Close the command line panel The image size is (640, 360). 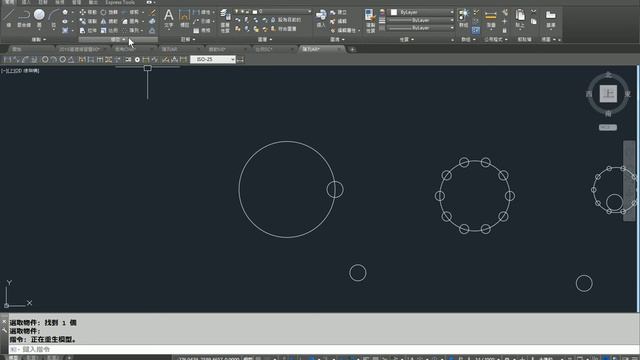tap(4, 322)
